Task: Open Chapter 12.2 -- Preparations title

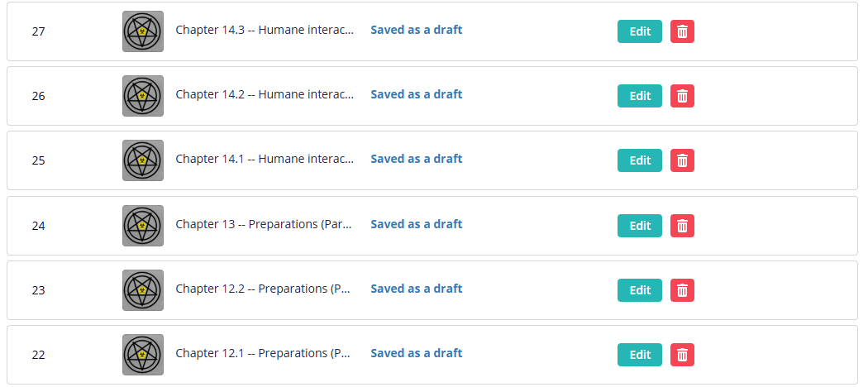Action: pyautogui.click(x=265, y=289)
